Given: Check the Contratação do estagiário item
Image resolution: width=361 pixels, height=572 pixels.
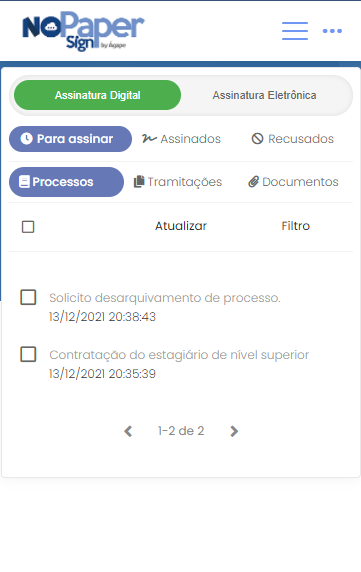Looking at the screenshot, I should [x=28, y=354].
